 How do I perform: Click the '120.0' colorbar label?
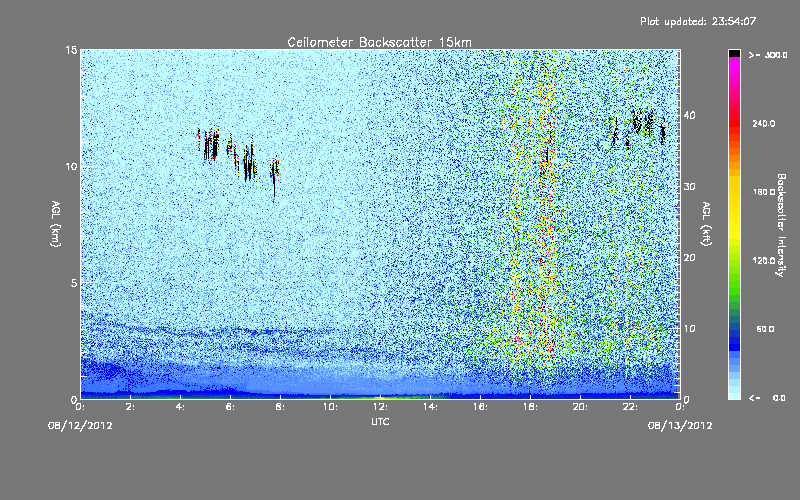point(764,260)
